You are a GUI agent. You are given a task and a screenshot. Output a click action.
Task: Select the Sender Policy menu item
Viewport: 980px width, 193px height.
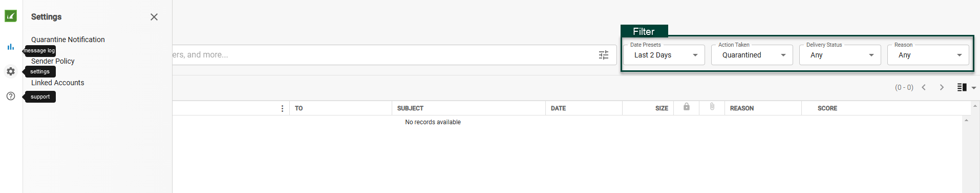click(x=53, y=61)
